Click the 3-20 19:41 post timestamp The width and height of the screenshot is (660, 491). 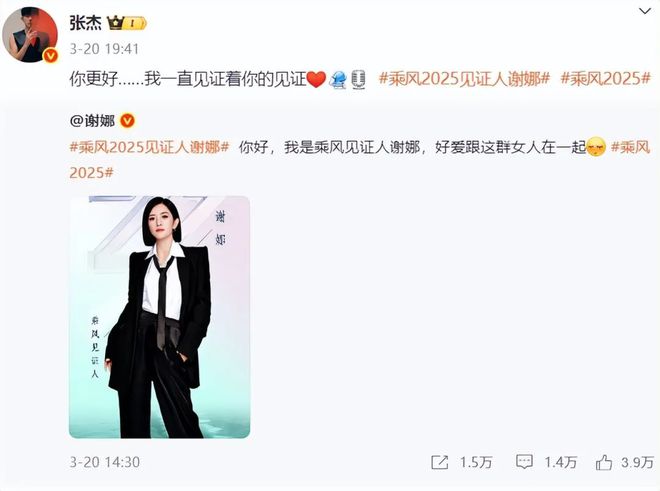104,49
